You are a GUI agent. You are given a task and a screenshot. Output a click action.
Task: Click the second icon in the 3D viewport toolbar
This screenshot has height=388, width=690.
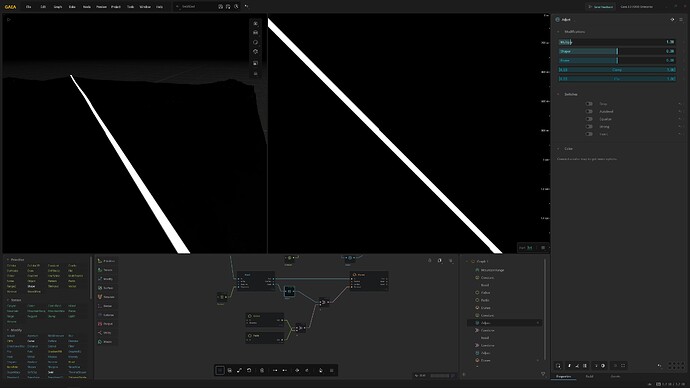pos(256,33)
